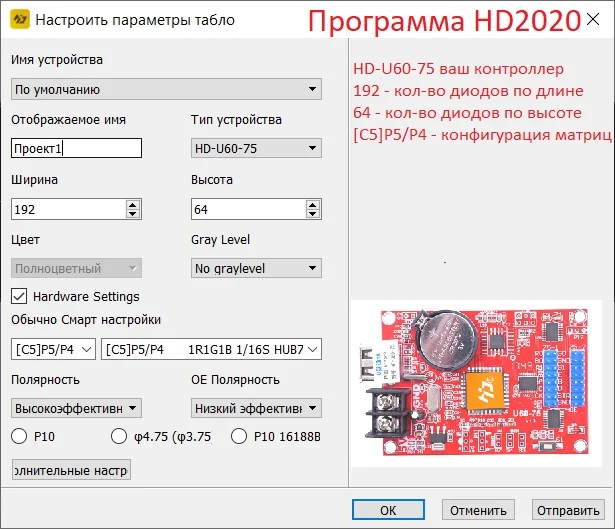Click the Отменить button
This screenshot has height=529, width=615.
coord(478,510)
